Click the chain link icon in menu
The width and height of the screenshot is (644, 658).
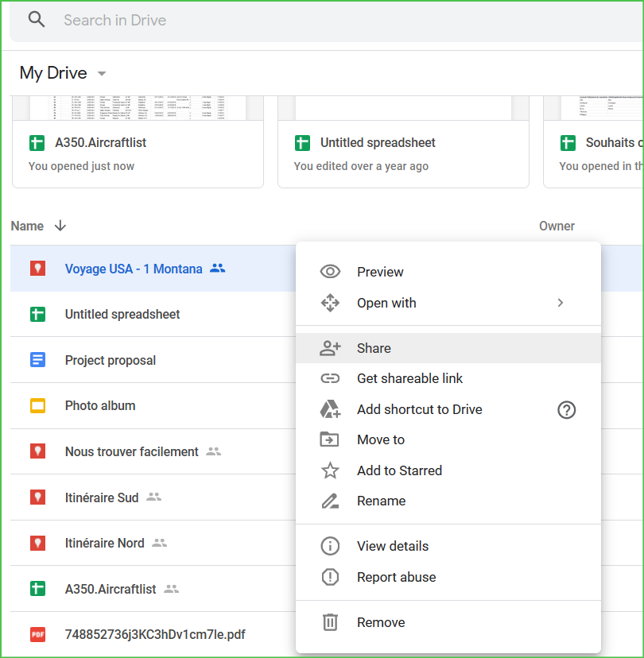click(x=330, y=379)
